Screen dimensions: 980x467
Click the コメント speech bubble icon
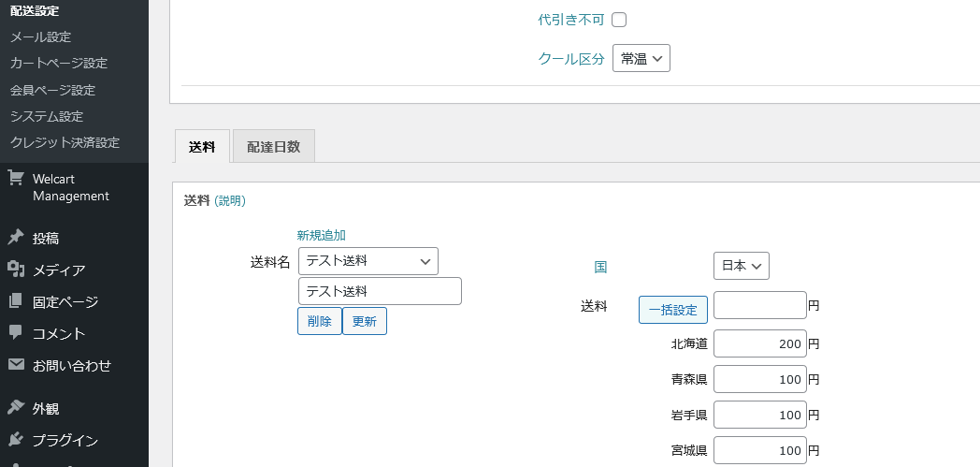(16, 333)
